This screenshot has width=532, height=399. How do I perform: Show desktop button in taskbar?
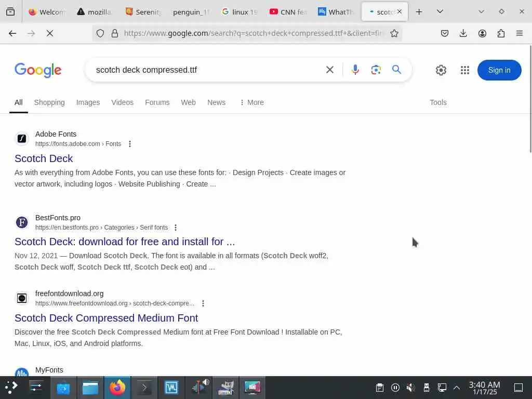pos(518,388)
